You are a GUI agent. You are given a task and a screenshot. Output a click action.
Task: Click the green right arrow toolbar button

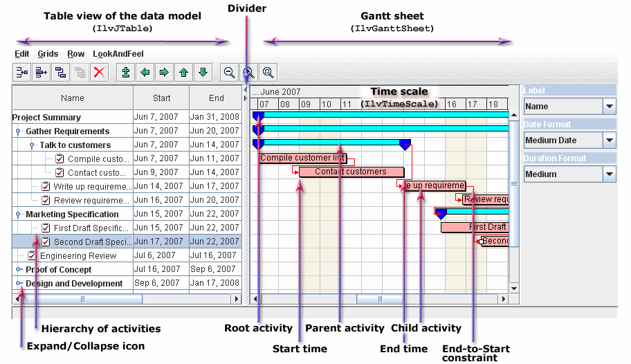pyautogui.click(x=165, y=72)
